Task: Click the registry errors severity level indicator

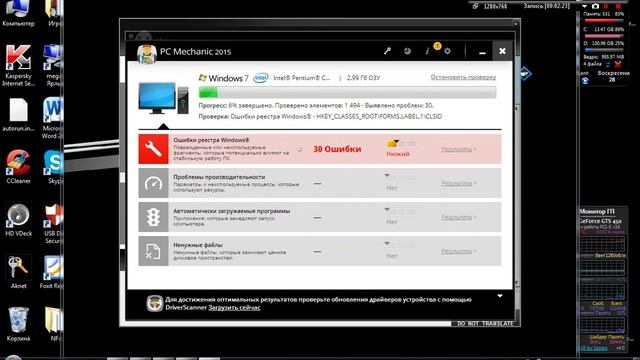Action: click(x=401, y=143)
